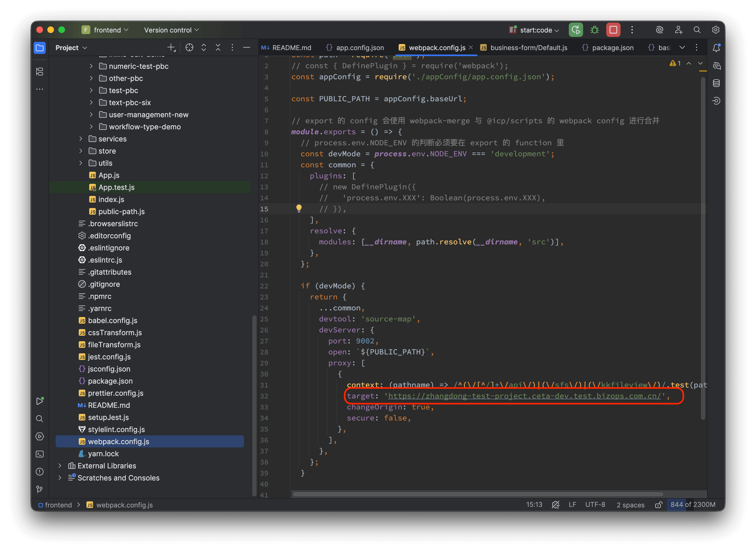Rerun the start:code configuration
Screen dimensions: 756x552
click(x=575, y=30)
